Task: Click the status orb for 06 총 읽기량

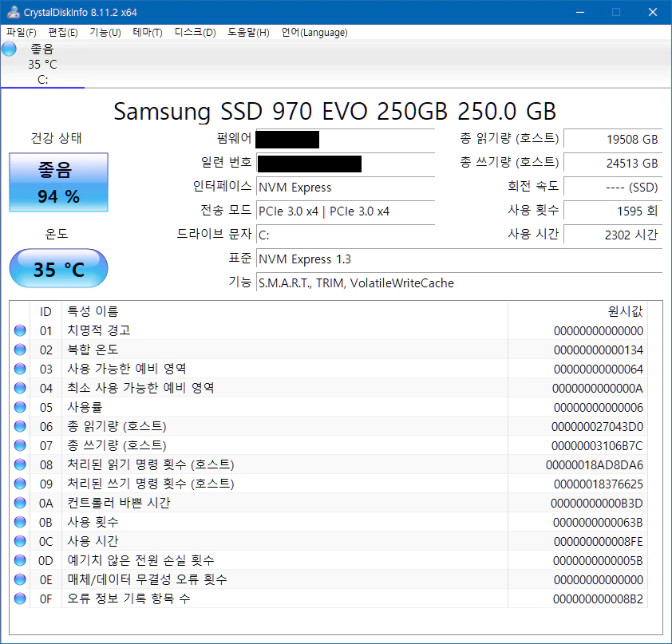Action: [x=20, y=426]
